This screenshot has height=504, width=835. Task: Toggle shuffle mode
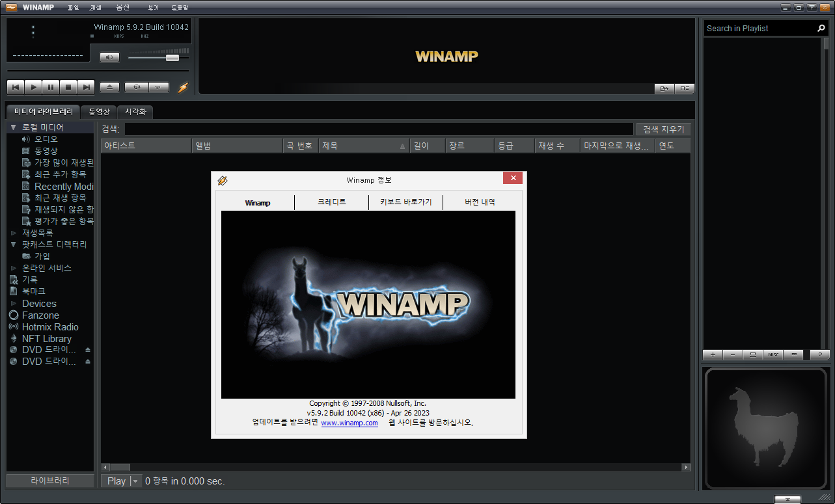[x=137, y=87]
